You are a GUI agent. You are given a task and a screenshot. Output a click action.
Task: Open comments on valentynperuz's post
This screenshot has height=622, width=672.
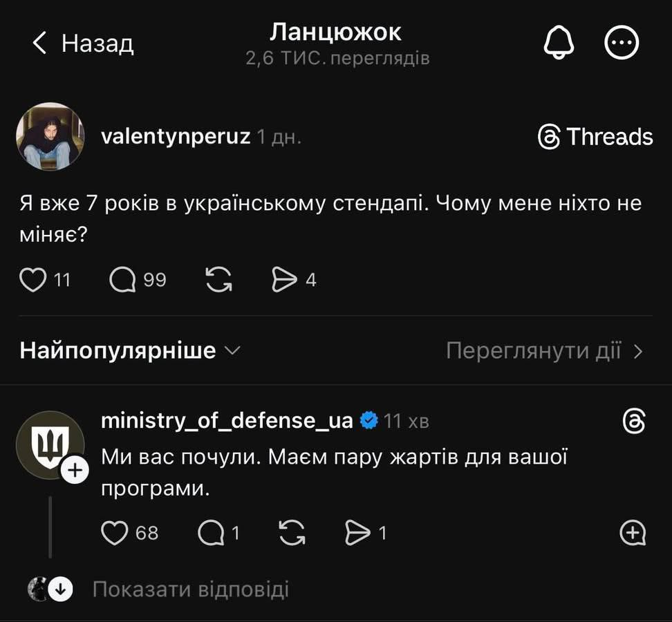[x=123, y=280]
